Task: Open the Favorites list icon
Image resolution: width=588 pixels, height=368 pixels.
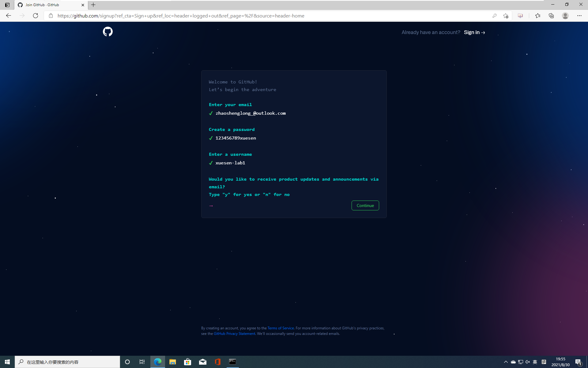Action: click(537, 16)
